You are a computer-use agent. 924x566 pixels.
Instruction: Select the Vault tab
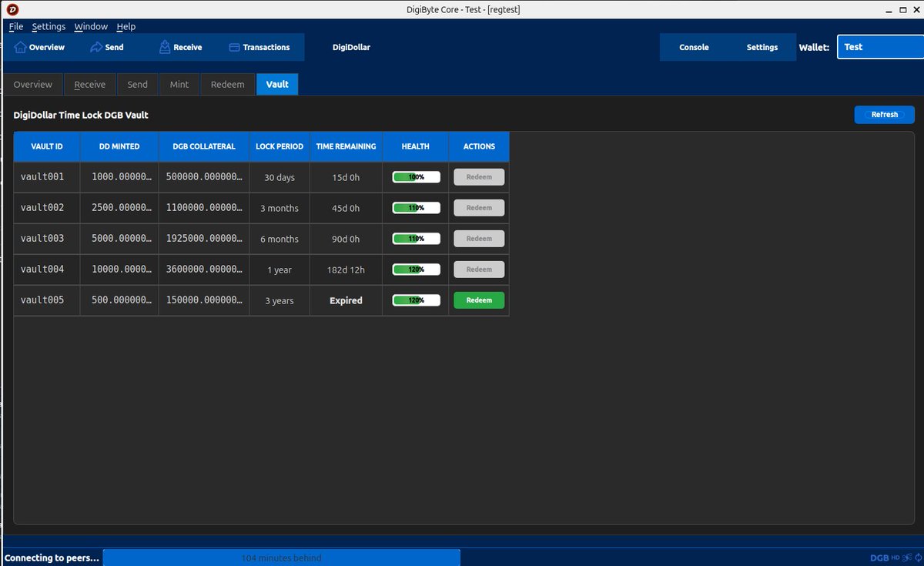[277, 84]
